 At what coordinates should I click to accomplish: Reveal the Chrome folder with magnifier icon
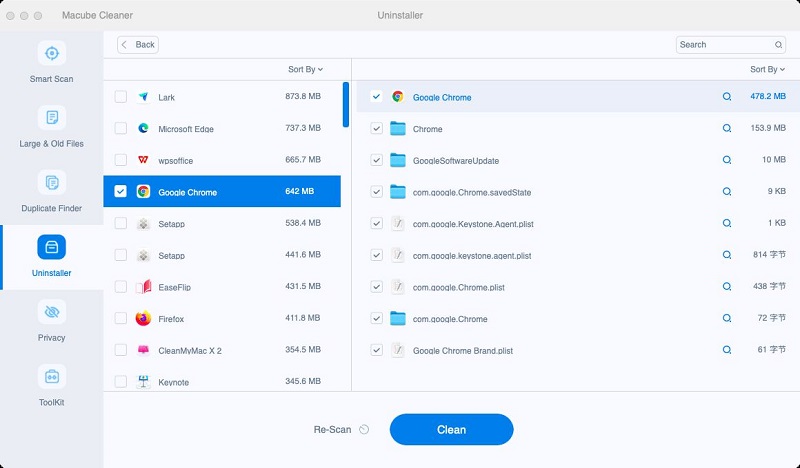727,128
